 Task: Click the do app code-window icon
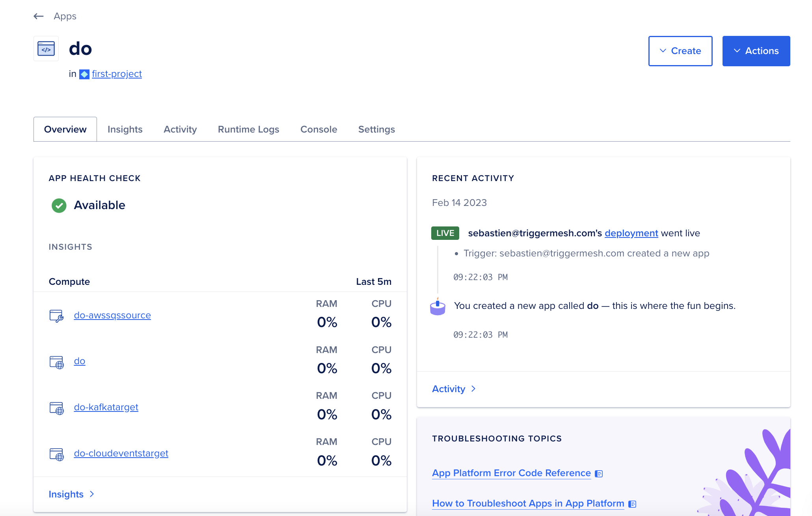(x=46, y=49)
